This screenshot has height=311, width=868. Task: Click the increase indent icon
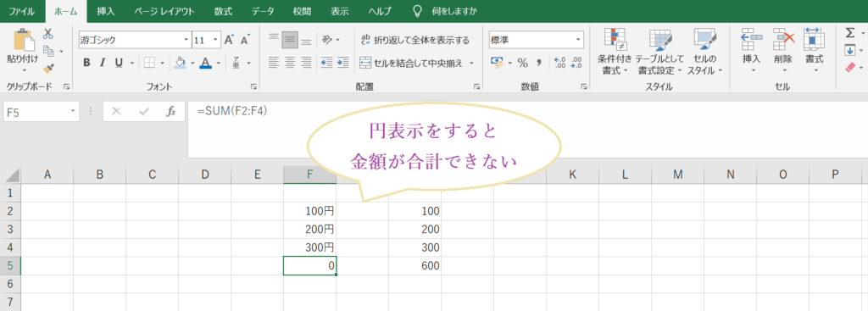(x=342, y=63)
